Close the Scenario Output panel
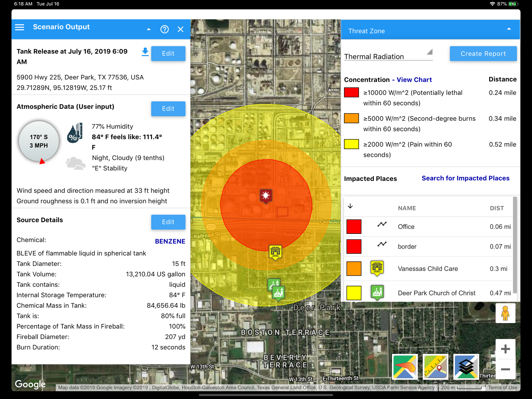 [180, 29]
